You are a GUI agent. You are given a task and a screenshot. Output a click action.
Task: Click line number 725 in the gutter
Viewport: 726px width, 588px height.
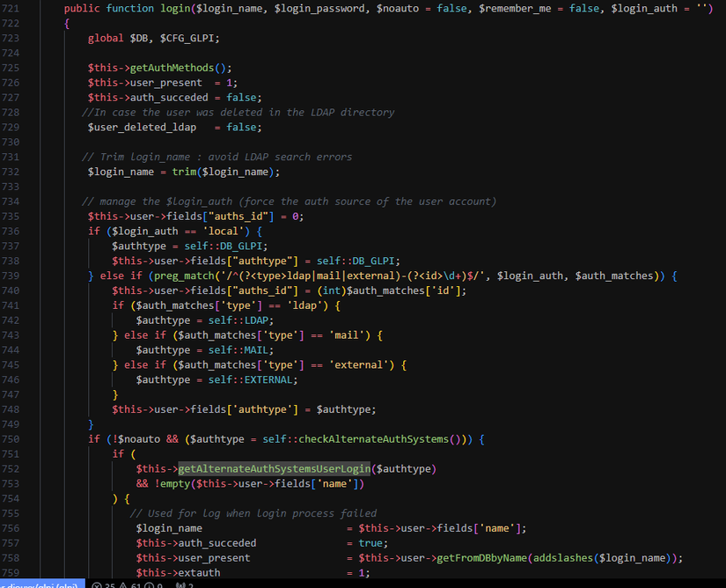coord(11,68)
